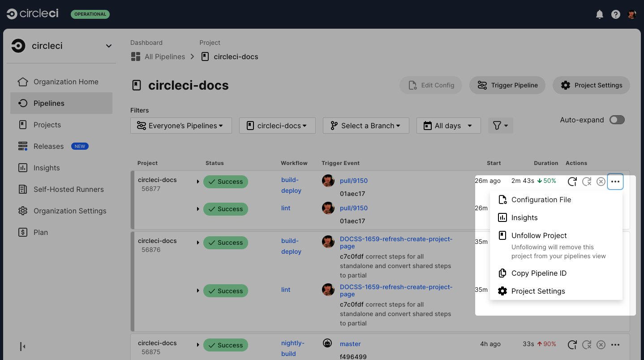644x360 pixels.
Task: Select Pipelines in the sidebar
Action: click(x=61, y=103)
